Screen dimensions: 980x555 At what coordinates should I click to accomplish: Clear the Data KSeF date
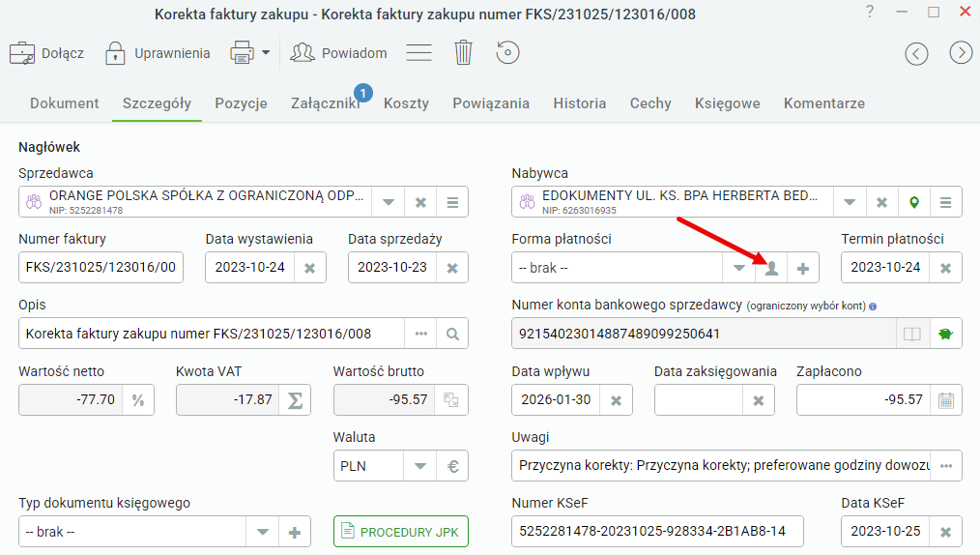click(945, 532)
